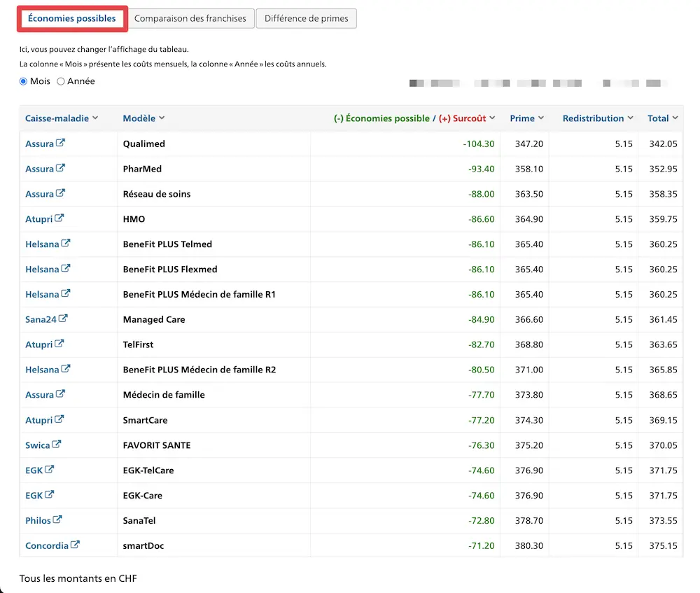Open external link icon beside Sana24
700x593 pixels.
click(63, 319)
